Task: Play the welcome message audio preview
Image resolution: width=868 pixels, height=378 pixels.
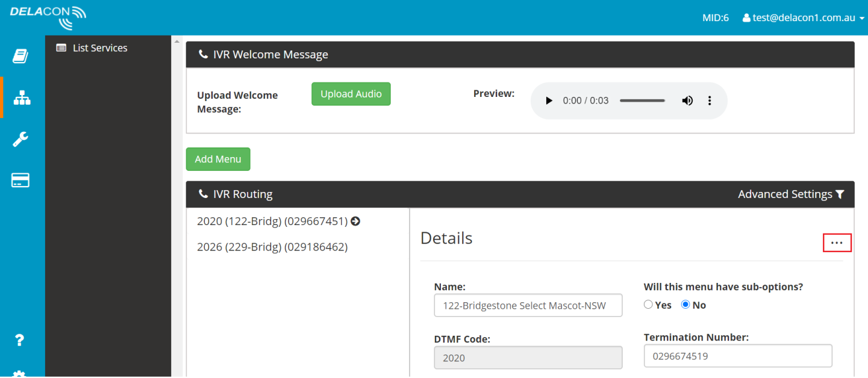Action: click(x=548, y=101)
